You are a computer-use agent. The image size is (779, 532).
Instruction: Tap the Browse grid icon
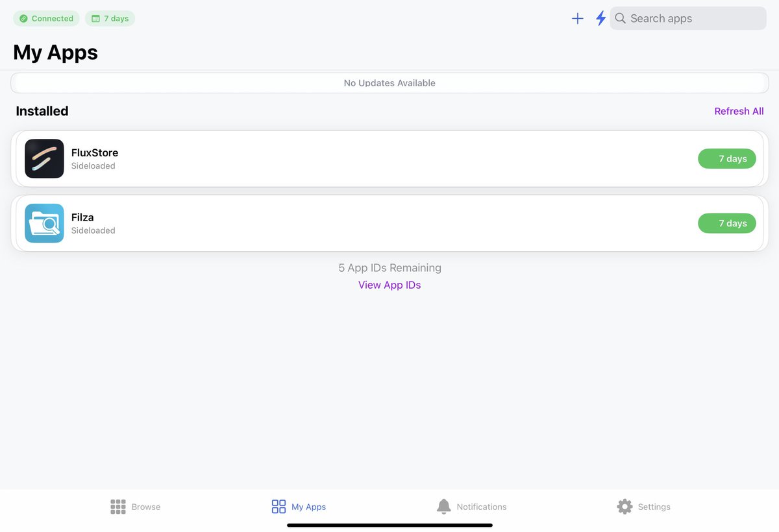(117, 507)
